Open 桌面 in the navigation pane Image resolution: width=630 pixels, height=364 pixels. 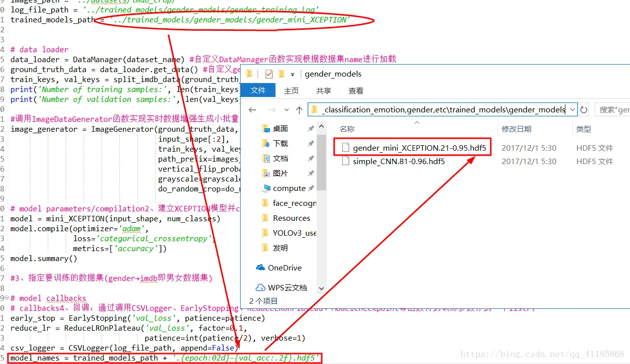280,128
